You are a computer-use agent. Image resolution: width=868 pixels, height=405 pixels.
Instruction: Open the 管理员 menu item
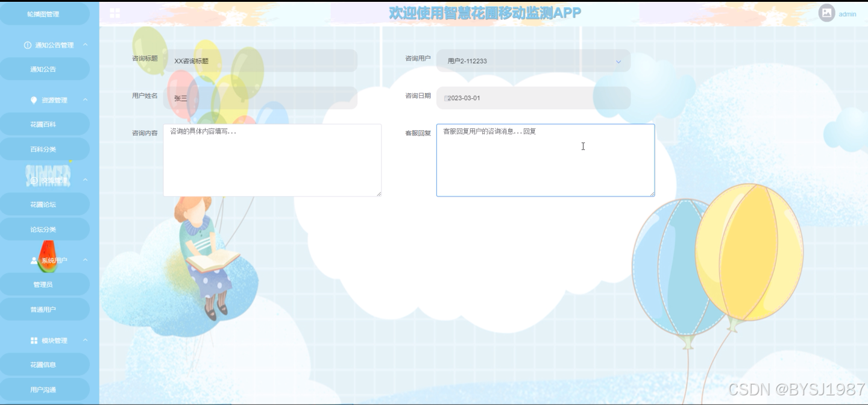pos(43,284)
